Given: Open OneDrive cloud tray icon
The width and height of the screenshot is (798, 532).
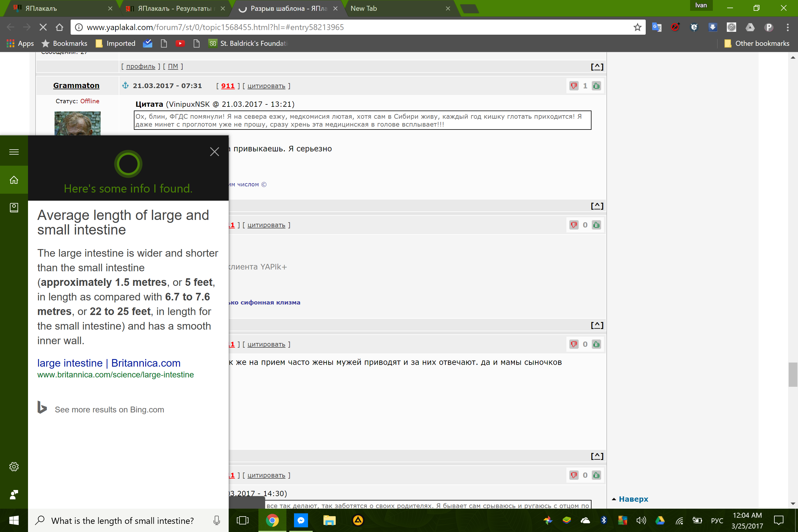Looking at the screenshot, I should [585, 520].
